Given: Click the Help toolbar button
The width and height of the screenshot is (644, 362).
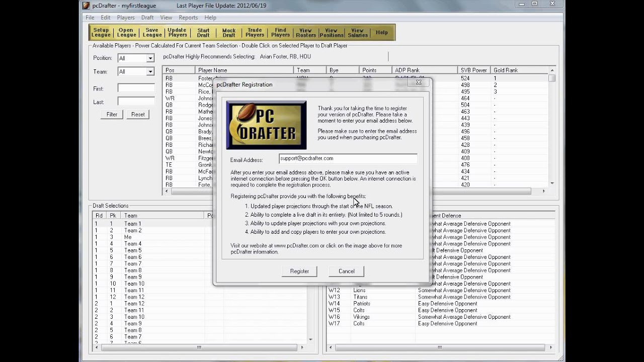Looking at the screenshot, I should (382, 33).
